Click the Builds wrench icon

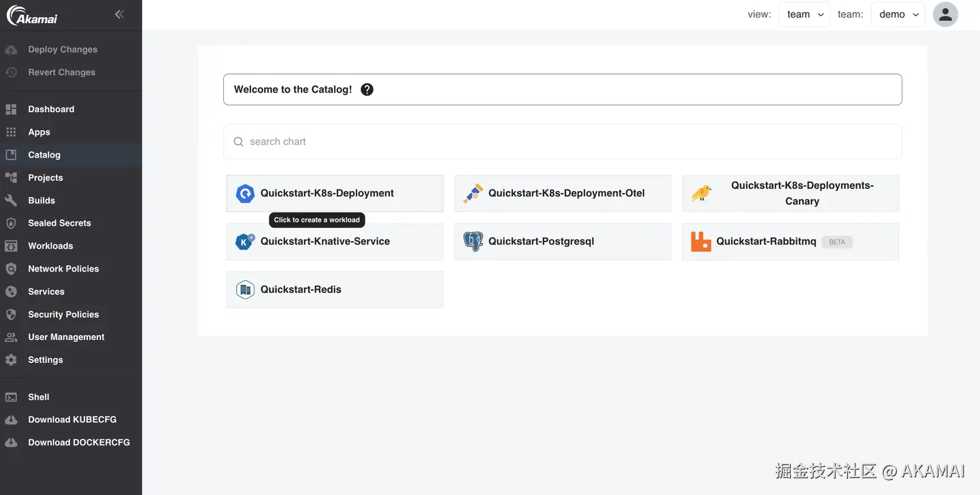[11, 201]
